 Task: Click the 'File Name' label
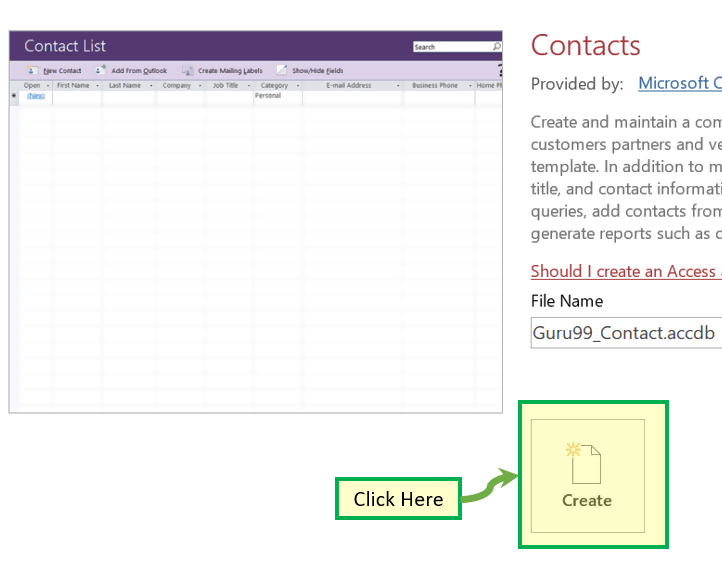(567, 301)
